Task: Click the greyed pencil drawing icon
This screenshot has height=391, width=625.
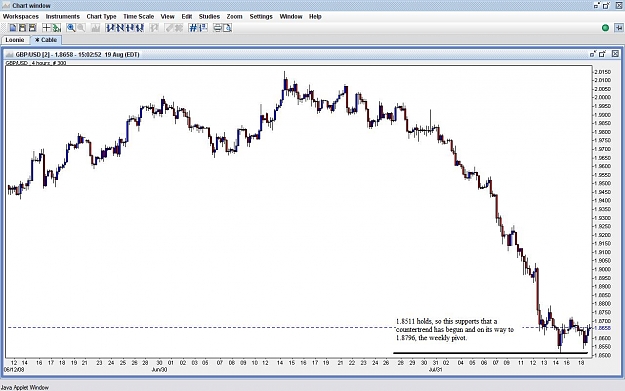Action: tap(169, 28)
